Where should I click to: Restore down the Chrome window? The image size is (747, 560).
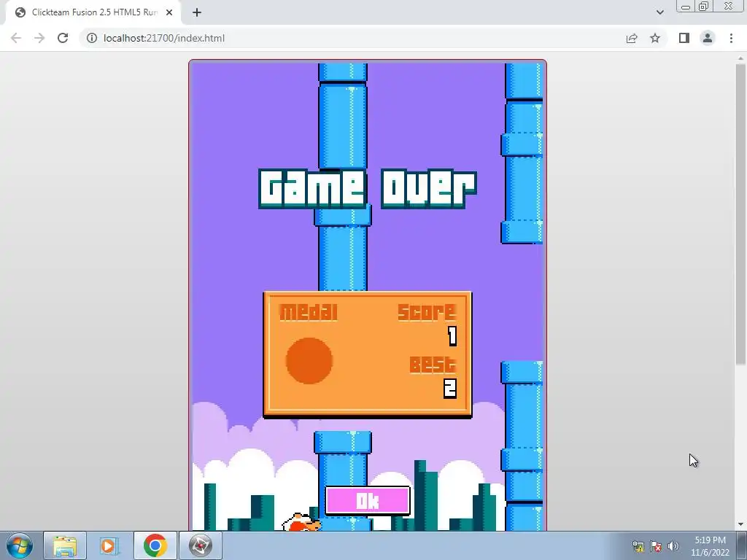[704, 7]
